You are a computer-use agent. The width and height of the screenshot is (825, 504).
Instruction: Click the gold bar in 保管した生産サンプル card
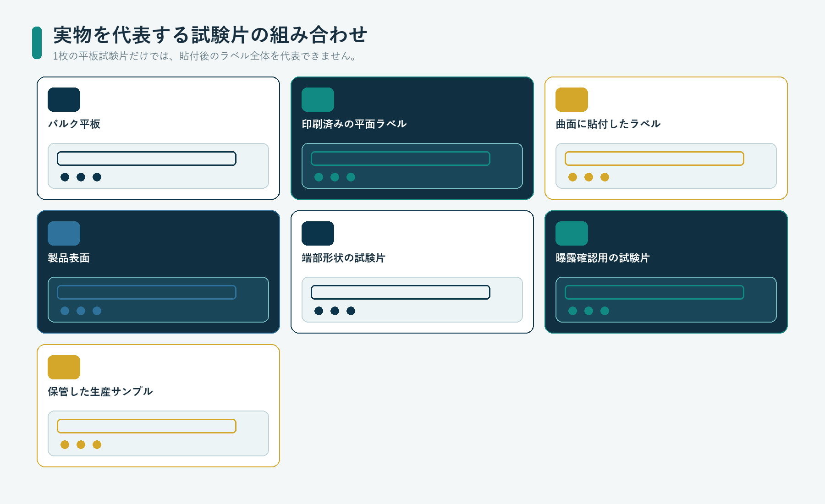(x=147, y=426)
